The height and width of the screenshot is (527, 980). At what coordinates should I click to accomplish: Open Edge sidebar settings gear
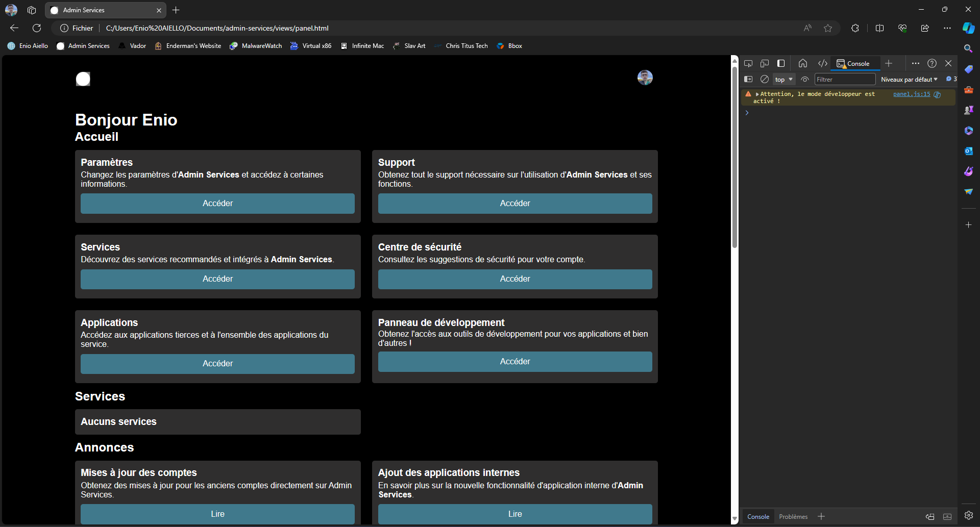click(969, 515)
